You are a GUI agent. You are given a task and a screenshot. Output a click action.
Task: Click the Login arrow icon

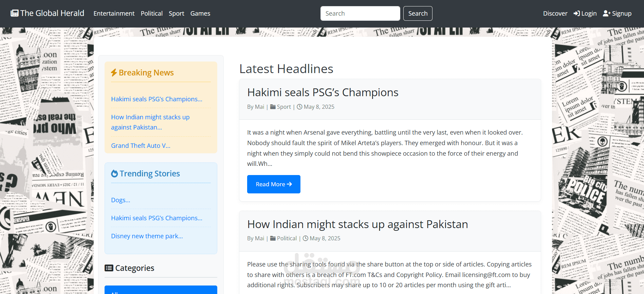[577, 13]
